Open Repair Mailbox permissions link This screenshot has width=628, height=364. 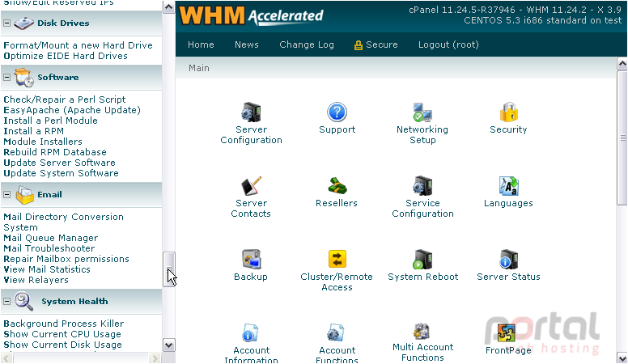tap(66, 259)
